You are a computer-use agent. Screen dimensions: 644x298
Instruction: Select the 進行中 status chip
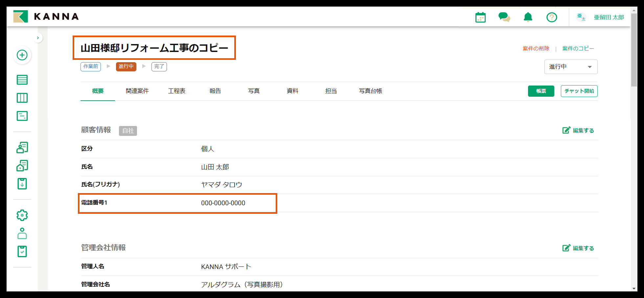point(126,66)
